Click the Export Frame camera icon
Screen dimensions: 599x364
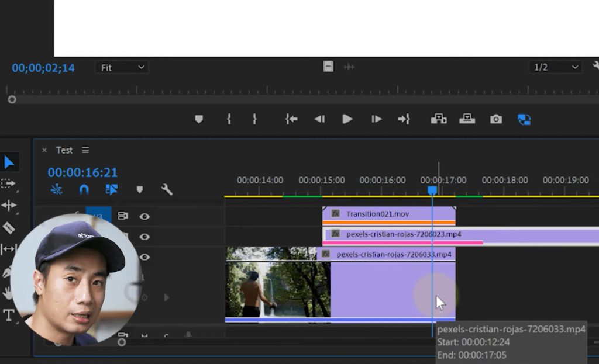496,119
